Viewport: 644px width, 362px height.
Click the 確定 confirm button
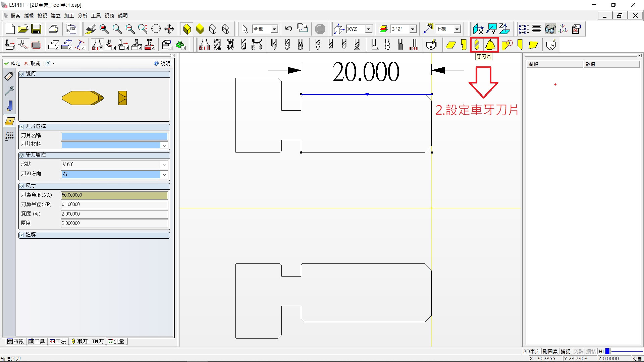pos(12,63)
